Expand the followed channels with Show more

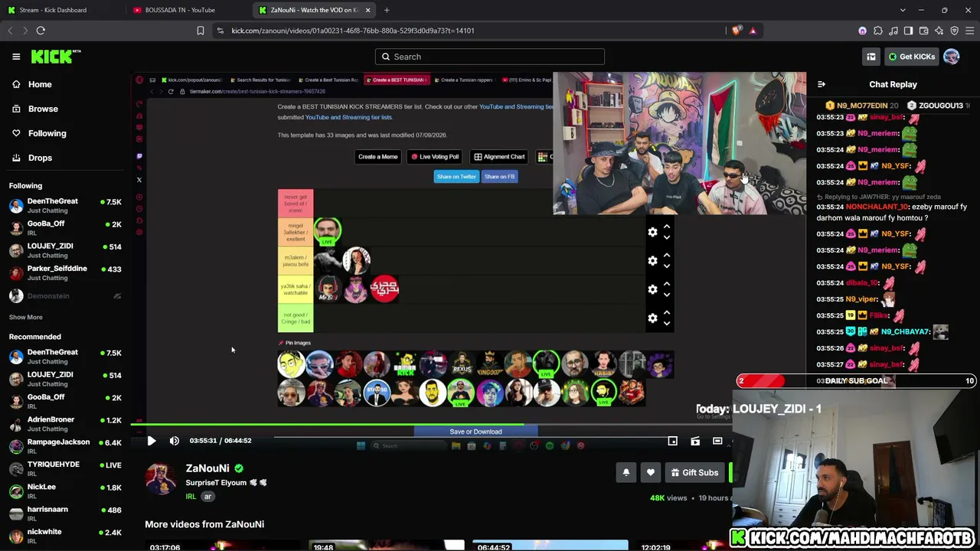click(26, 317)
